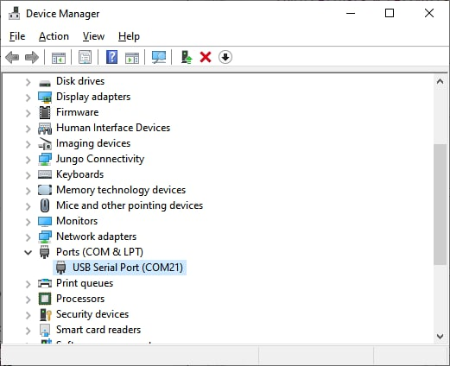Screen dimensions: 450x366
Task: Click the Memory technology devices icon
Action: tap(45, 190)
